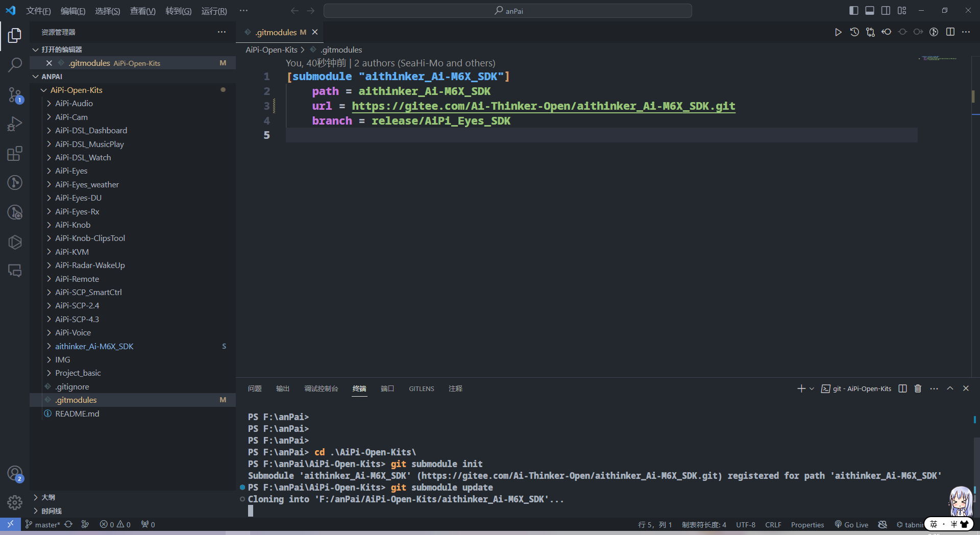This screenshot has height=535, width=980.
Task: Open the chat icon in activity bar
Action: (x=15, y=271)
